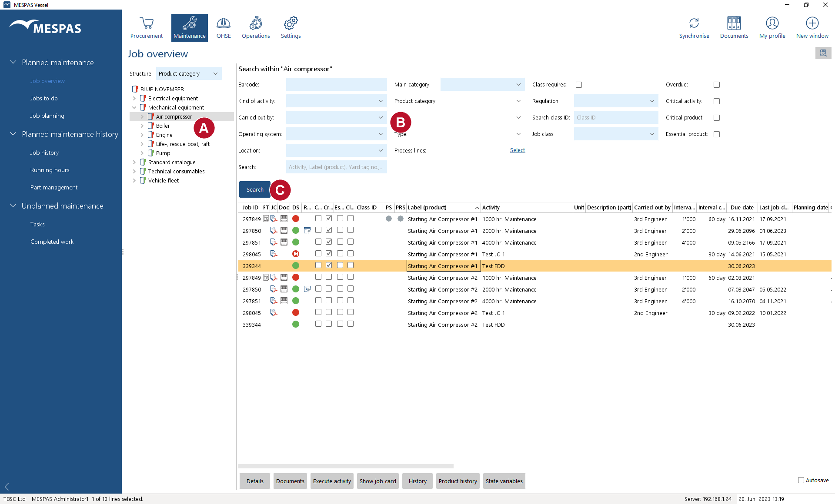Click the Barcode input field
Screen dimensions: 835x504
[x=336, y=84]
